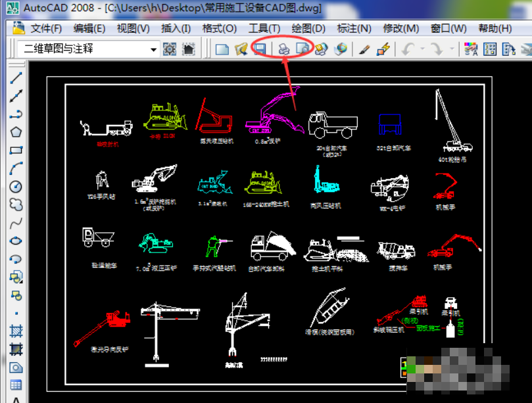Click the Save diskette icon

click(x=260, y=49)
